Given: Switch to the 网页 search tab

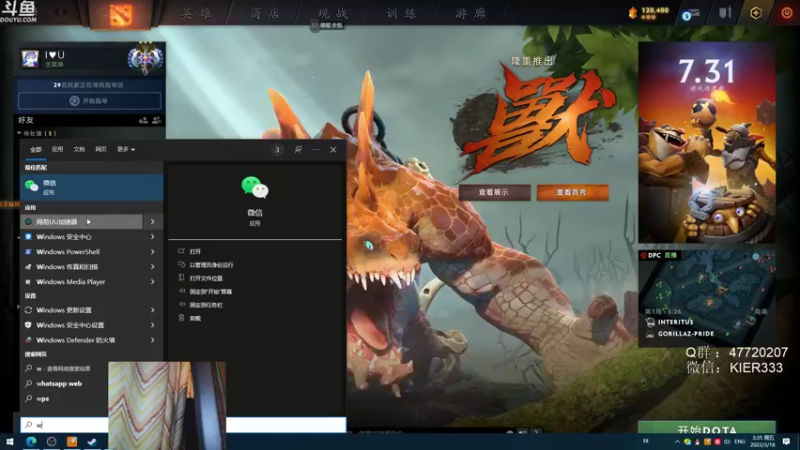Looking at the screenshot, I should pyautogui.click(x=101, y=149).
